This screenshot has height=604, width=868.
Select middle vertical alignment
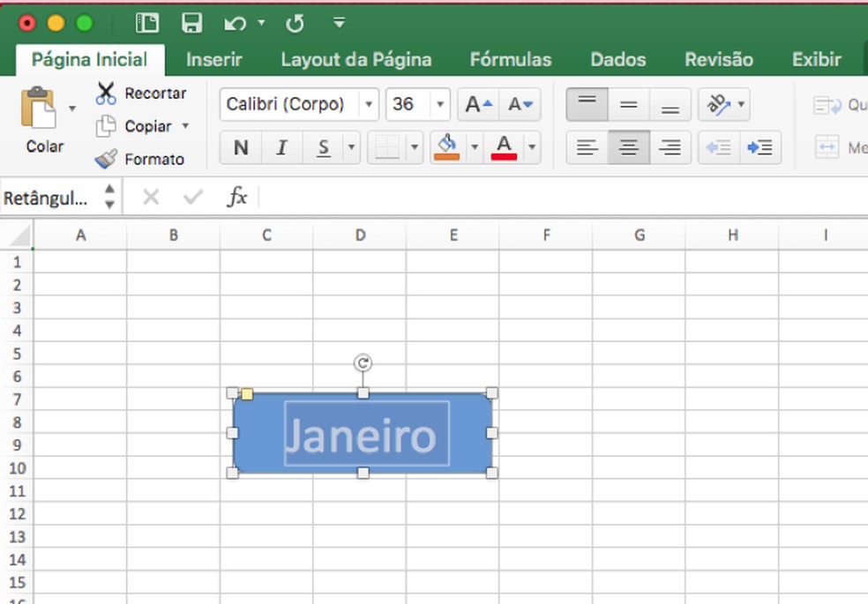[x=629, y=104]
